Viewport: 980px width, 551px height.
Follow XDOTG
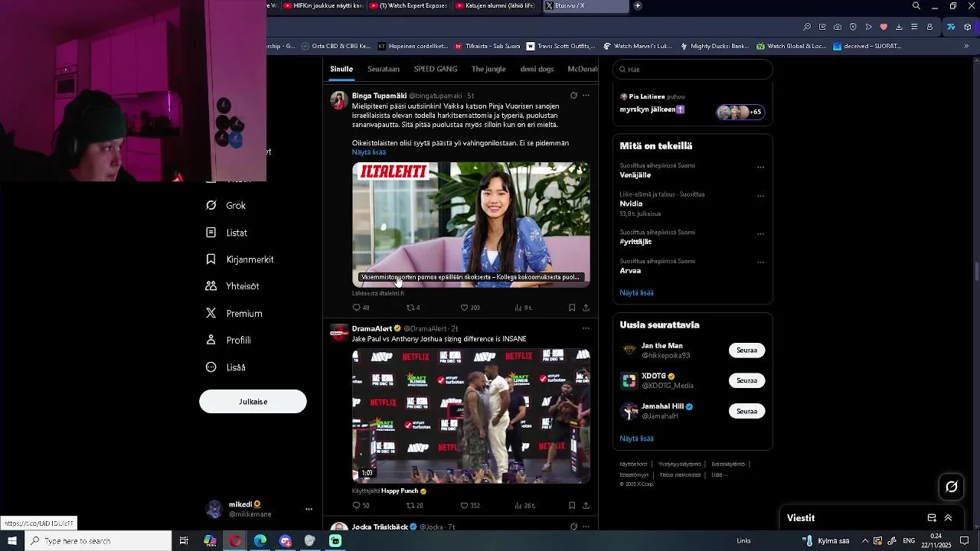click(746, 380)
